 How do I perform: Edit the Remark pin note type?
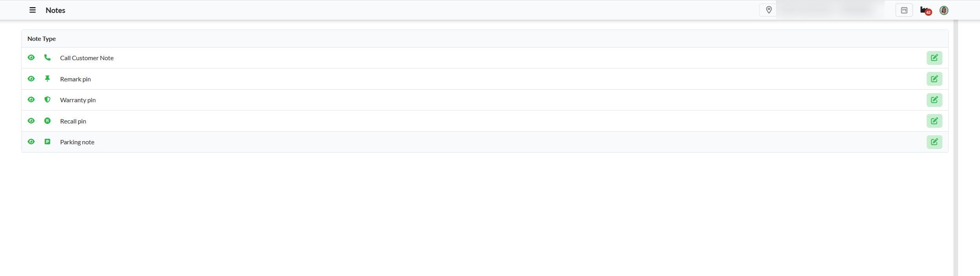pyautogui.click(x=934, y=79)
